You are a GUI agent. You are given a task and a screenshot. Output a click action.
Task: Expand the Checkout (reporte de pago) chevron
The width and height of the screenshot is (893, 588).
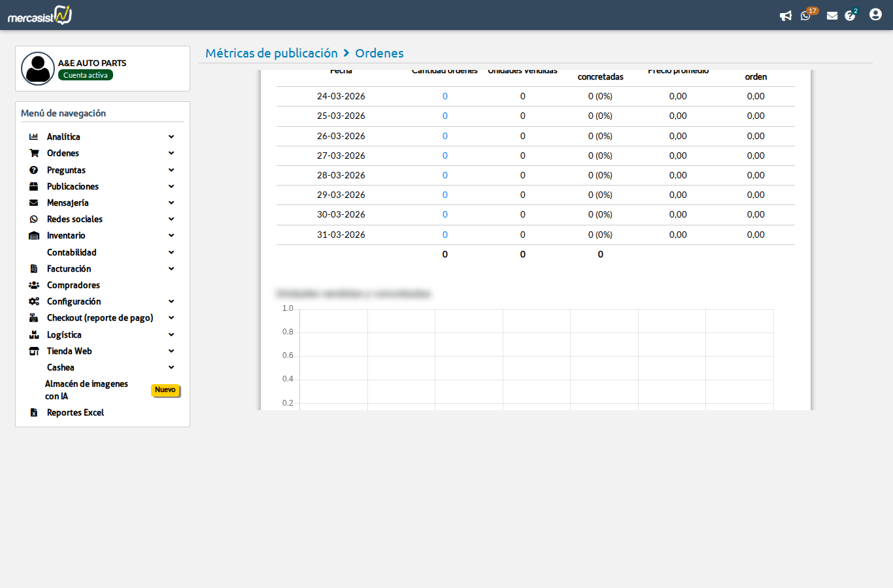point(171,318)
